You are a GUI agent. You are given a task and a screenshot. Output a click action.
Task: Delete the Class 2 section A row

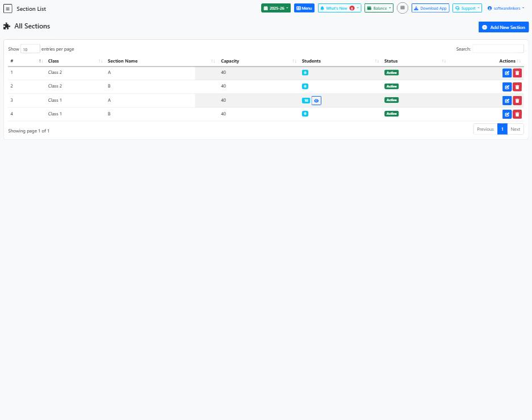pyautogui.click(x=517, y=73)
